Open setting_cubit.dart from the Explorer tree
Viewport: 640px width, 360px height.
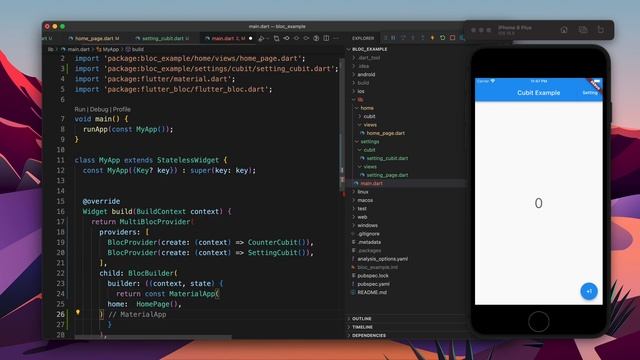387,158
